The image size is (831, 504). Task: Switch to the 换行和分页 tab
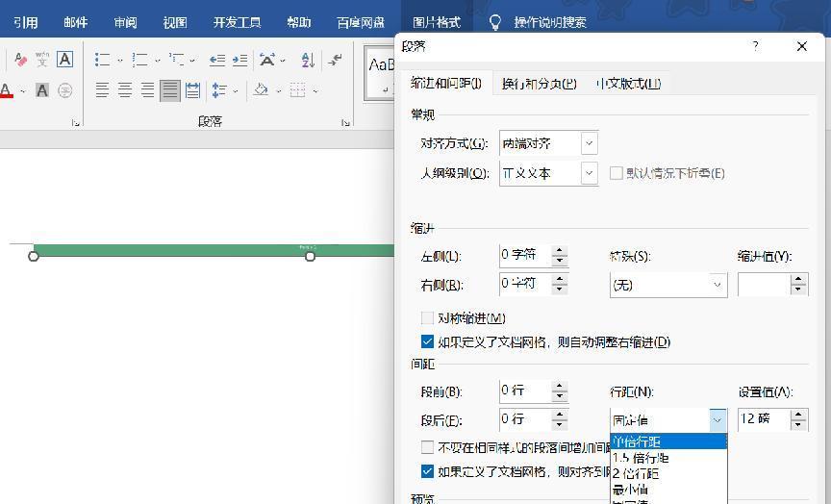pos(539,84)
